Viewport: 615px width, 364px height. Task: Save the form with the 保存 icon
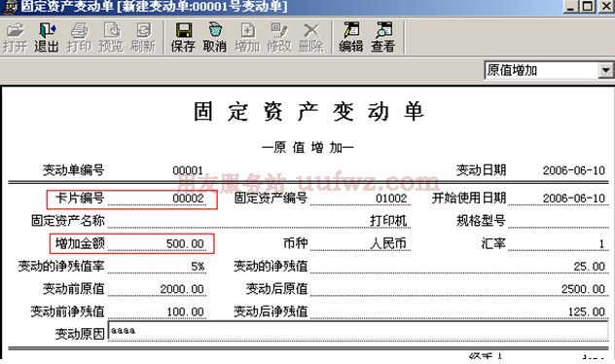(x=183, y=38)
